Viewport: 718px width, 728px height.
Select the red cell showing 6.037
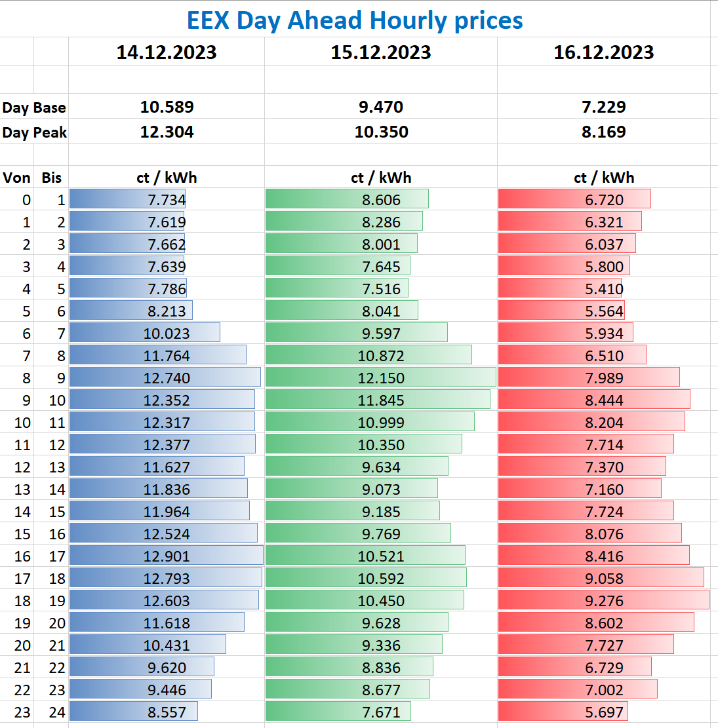(x=604, y=244)
